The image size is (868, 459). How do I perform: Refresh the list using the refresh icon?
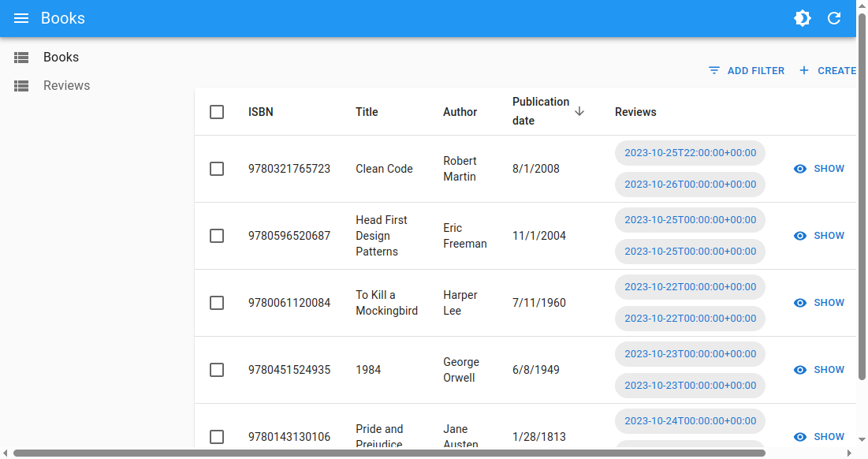834,18
